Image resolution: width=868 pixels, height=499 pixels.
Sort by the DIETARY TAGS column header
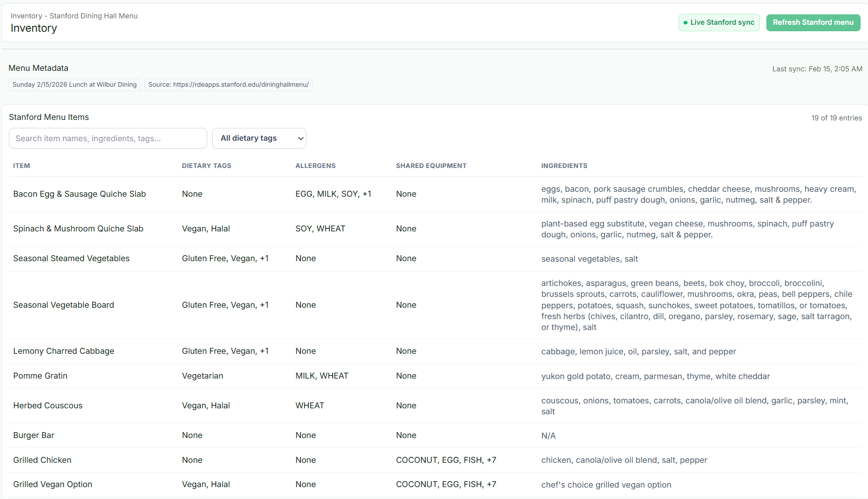207,166
